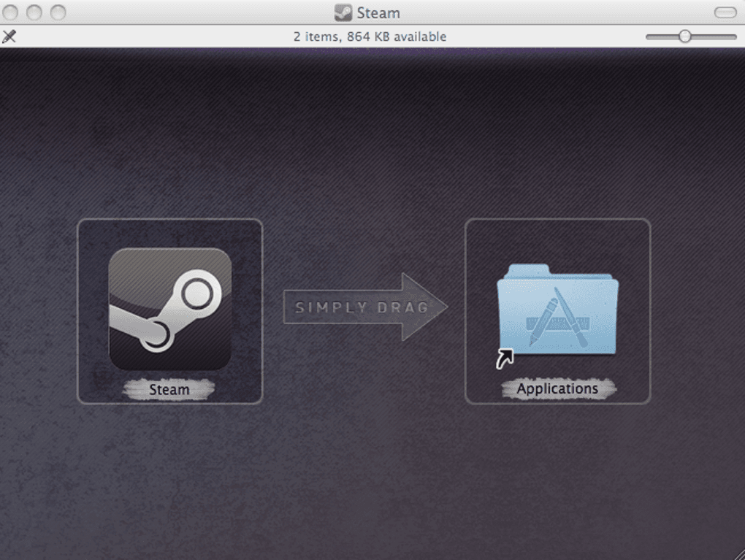Select the Applications folder shortcut
Viewport: 745px width, 560px height.
coord(557,315)
